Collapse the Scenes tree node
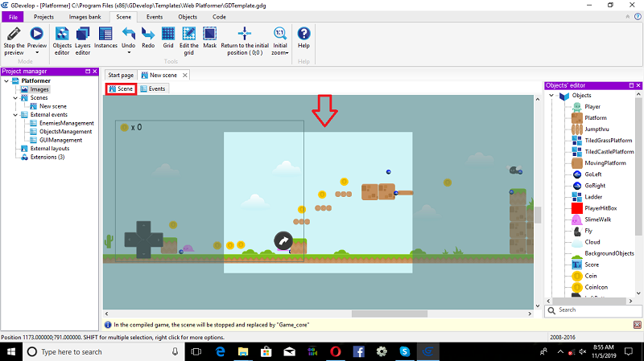644x361 pixels. [x=15, y=98]
